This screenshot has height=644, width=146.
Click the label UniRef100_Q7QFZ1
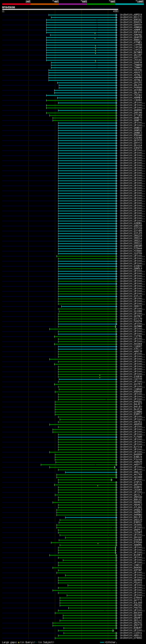pos(131,482)
